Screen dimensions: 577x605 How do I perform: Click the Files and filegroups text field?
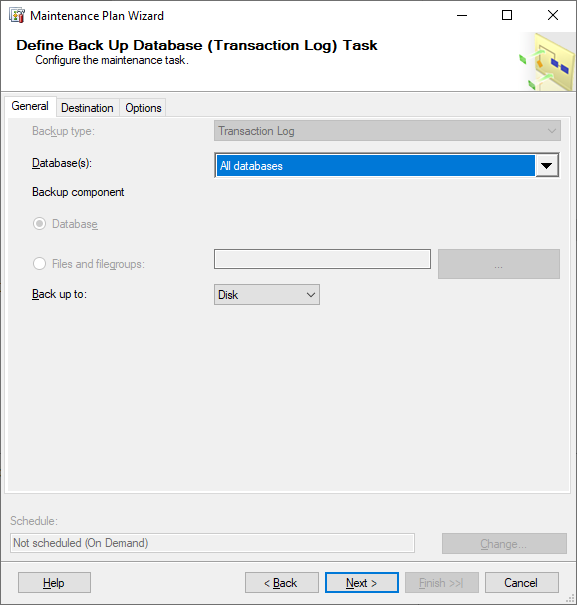(x=322, y=259)
